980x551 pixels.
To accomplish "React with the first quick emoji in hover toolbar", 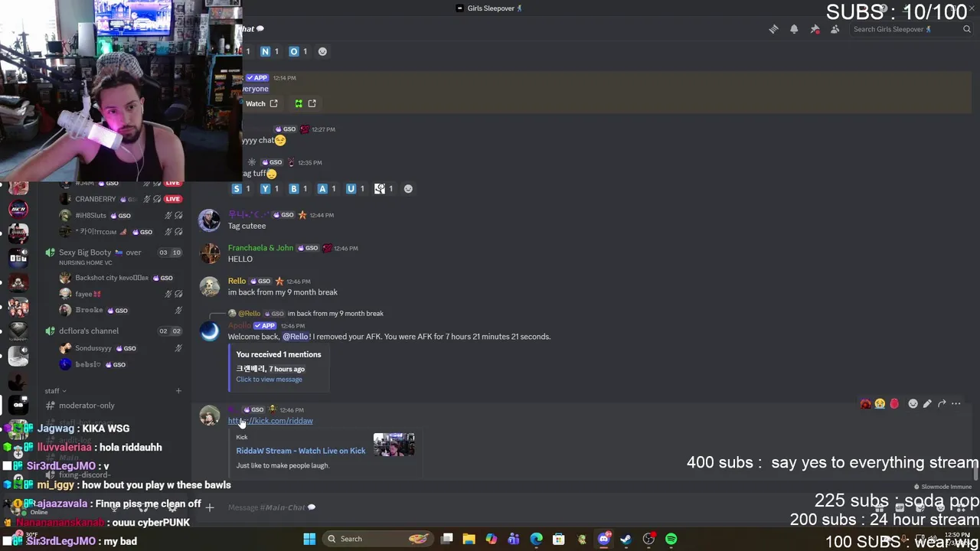I will pyautogui.click(x=865, y=403).
